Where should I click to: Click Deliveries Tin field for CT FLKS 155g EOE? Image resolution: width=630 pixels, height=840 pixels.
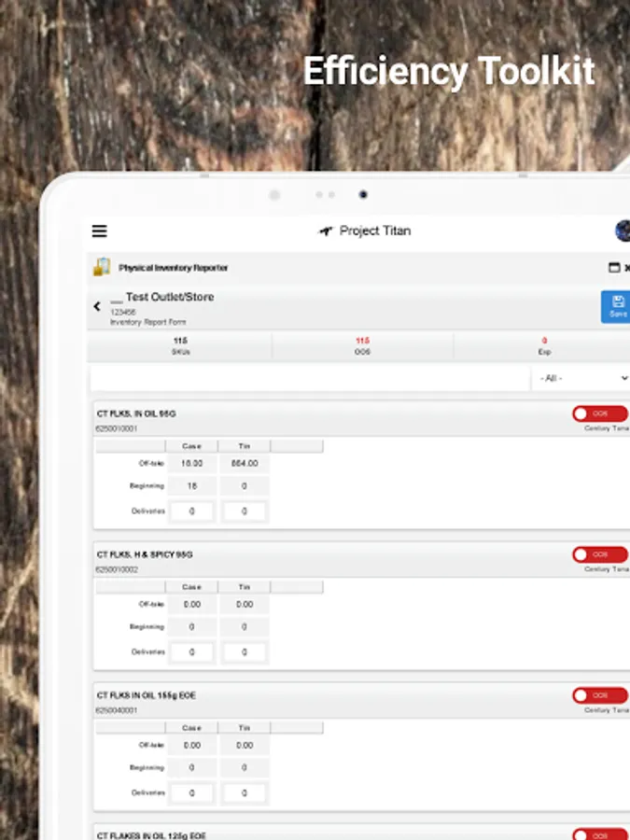click(x=245, y=792)
